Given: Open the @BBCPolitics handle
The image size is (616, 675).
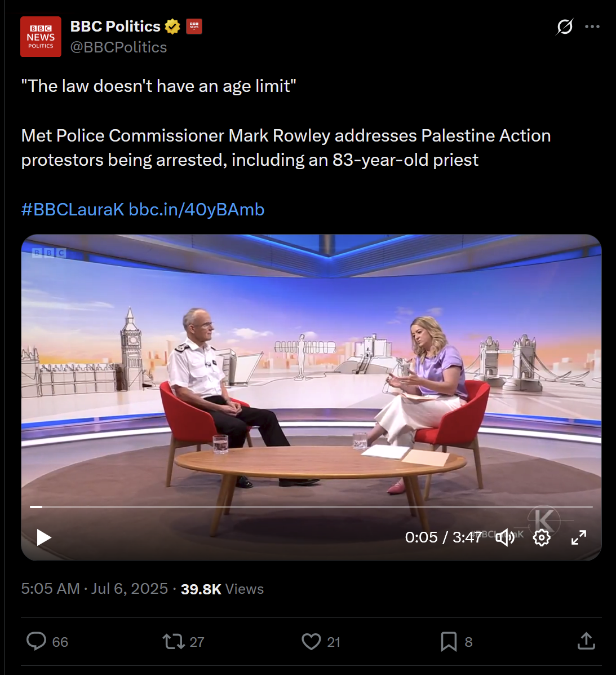Looking at the screenshot, I should (118, 47).
